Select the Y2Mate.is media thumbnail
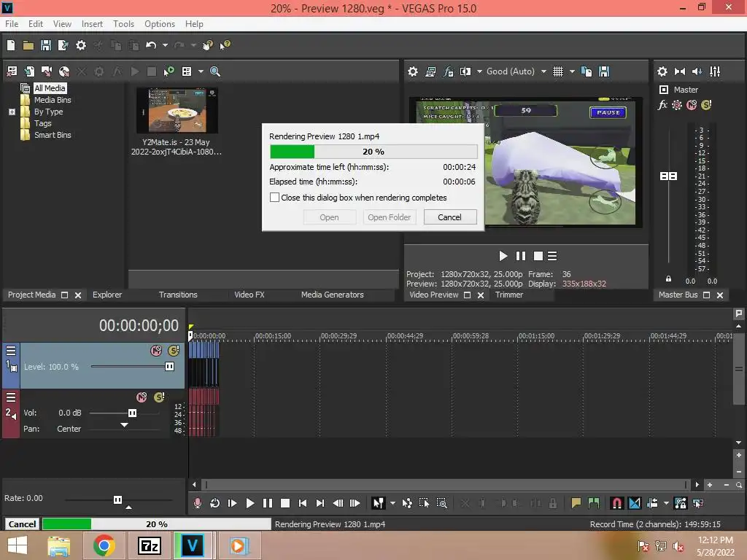The image size is (747, 560). point(177,111)
